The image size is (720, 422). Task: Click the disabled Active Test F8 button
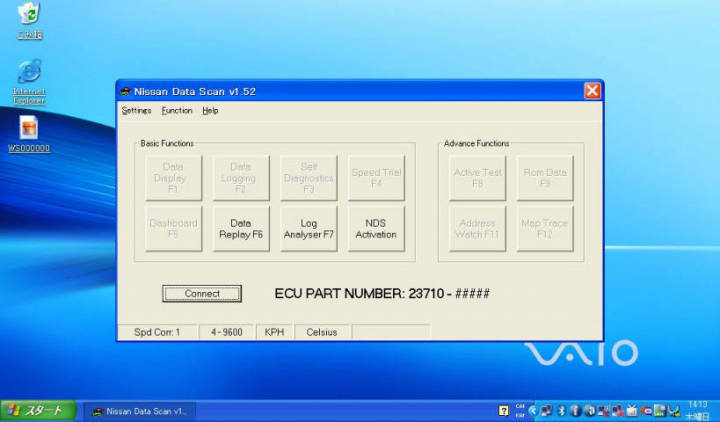click(478, 178)
